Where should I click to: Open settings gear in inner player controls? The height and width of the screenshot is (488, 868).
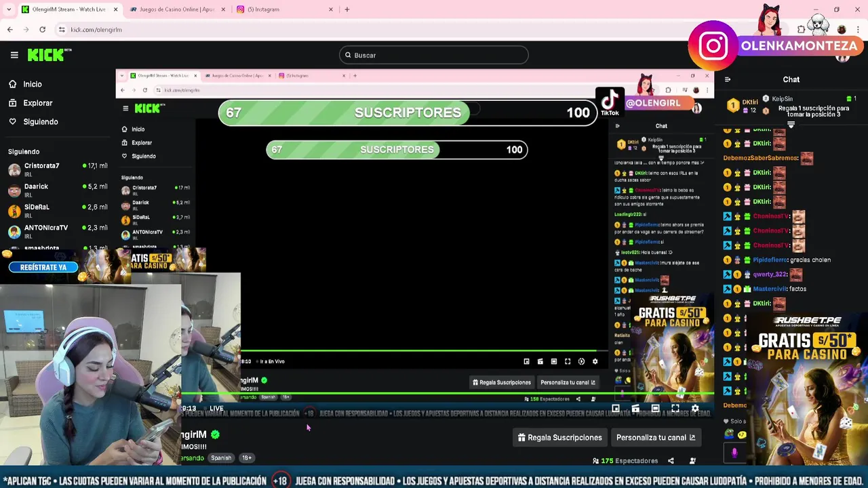point(595,361)
